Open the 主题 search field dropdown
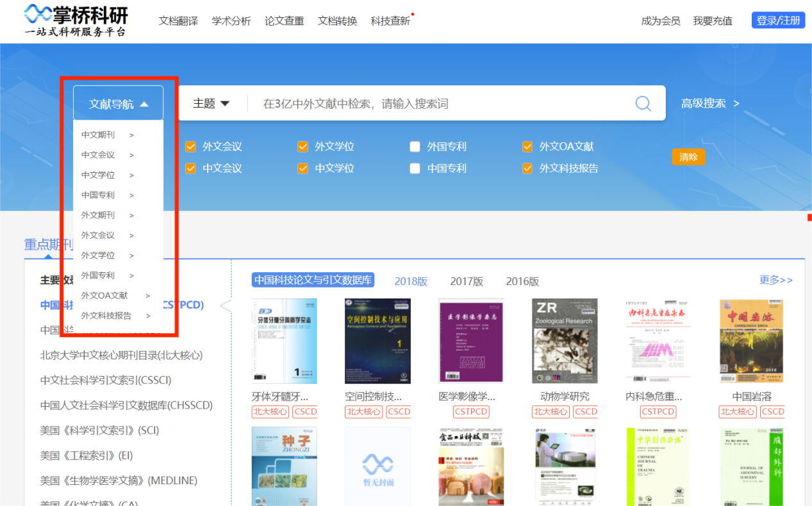This screenshot has width=812, height=506. pyautogui.click(x=211, y=104)
